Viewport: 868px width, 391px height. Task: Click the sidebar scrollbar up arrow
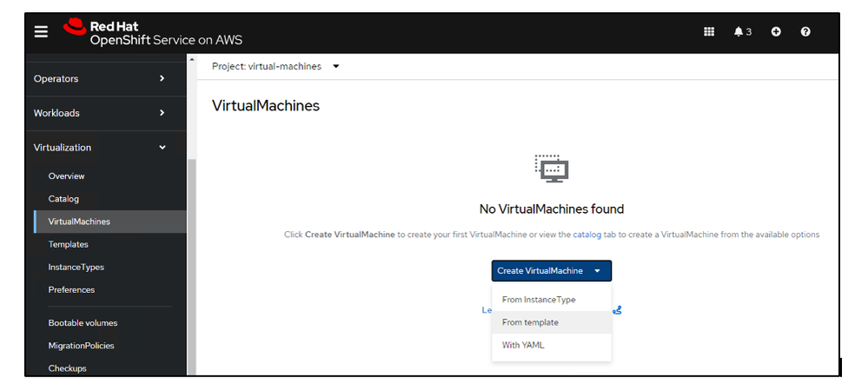pyautogui.click(x=192, y=59)
